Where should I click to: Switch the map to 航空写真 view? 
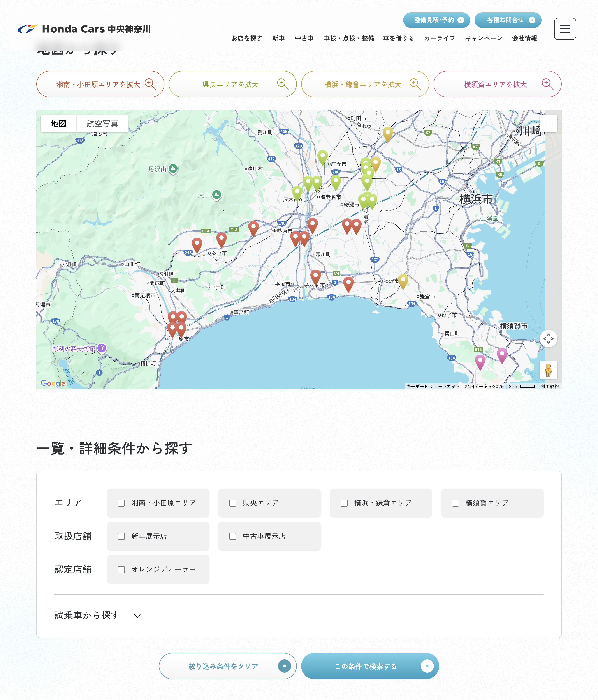[x=102, y=124]
